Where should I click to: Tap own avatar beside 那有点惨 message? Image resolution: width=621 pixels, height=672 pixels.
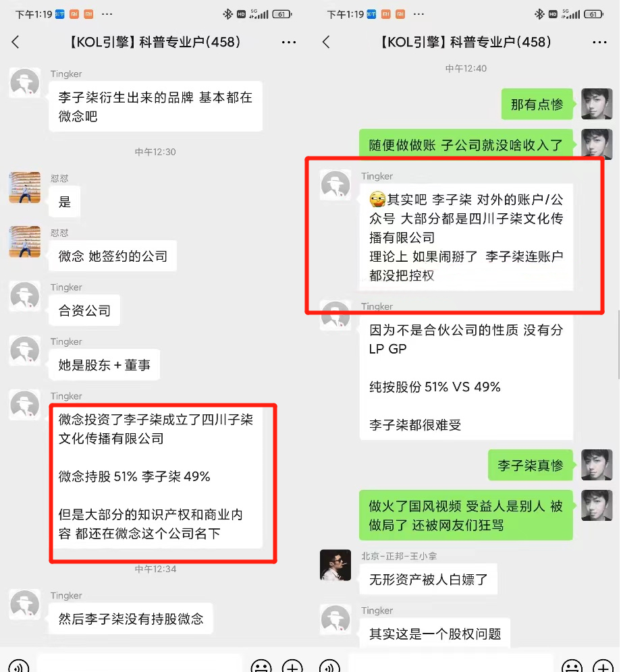597,104
